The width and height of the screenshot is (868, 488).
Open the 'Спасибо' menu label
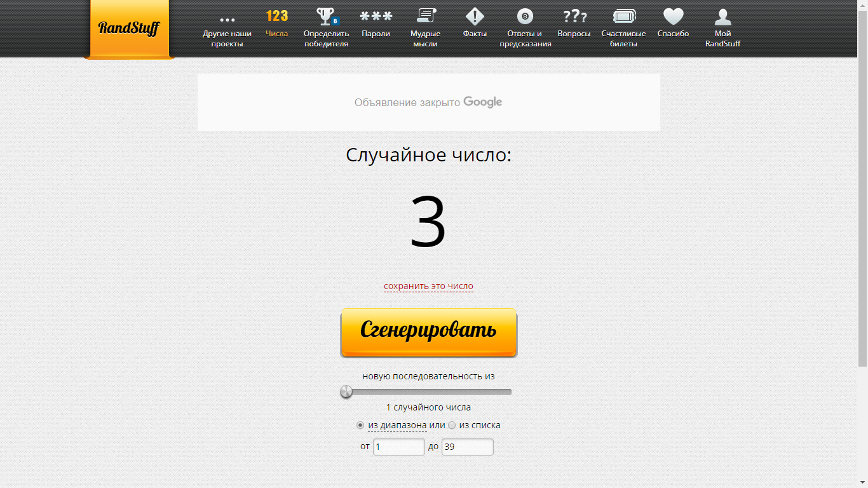674,34
